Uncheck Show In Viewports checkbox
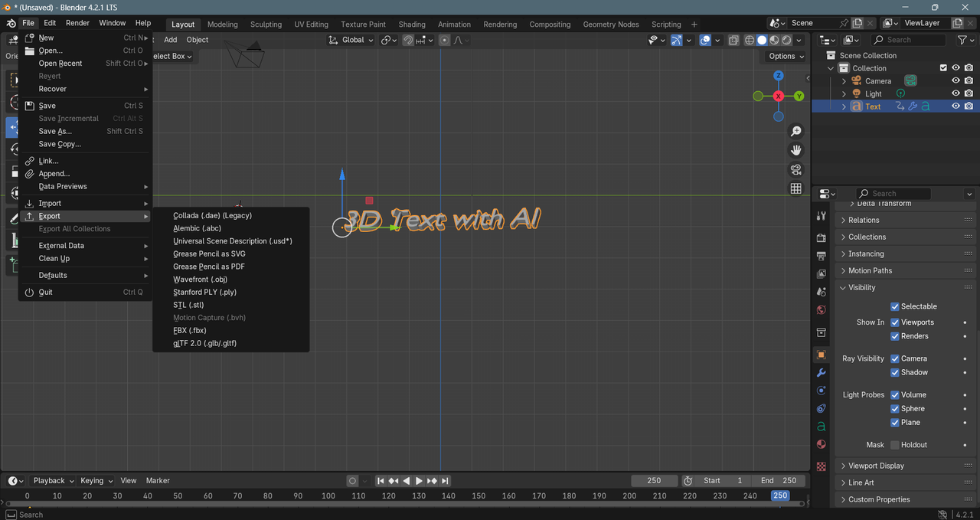The width and height of the screenshot is (980, 520). 894,322
